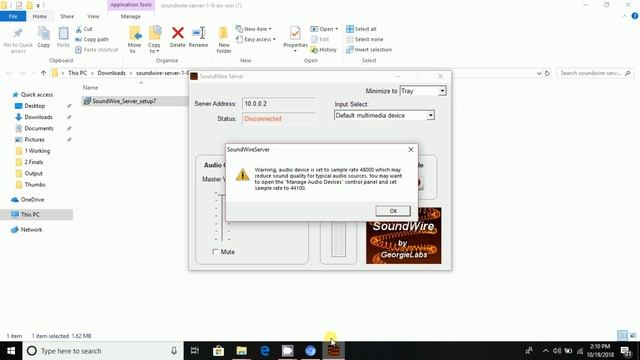Open the Action Center notification icon
The image size is (640, 360).
coord(626,351)
